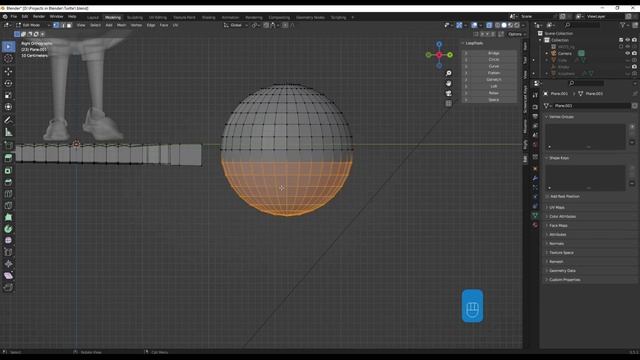Image resolution: width=640 pixels, height=360 pixels.
Task: Click the Scene name field
Action: 537,17
